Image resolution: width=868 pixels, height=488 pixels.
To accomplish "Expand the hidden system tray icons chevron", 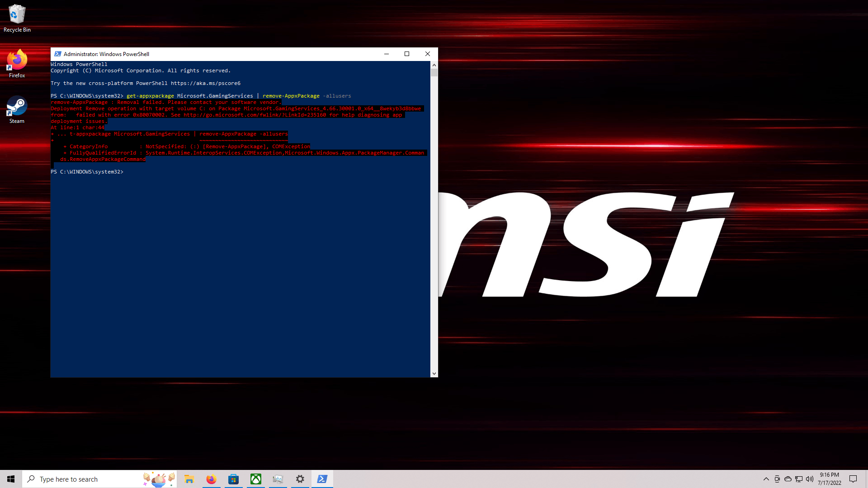I will pos(766,479).
